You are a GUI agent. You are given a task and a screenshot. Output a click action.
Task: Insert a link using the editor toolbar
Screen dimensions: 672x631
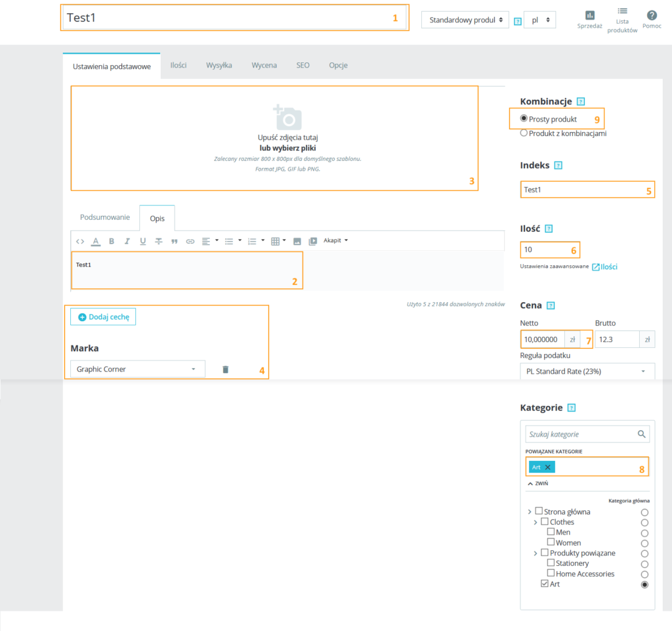coord(190,241)
